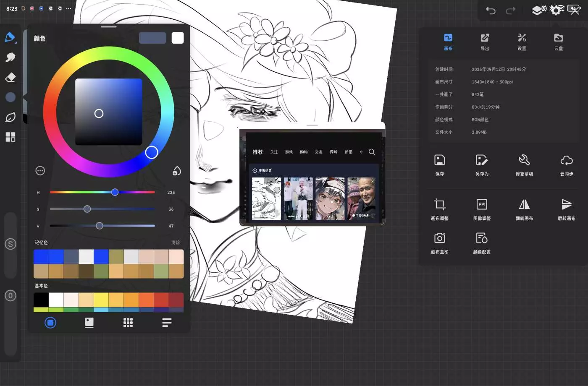Open the three-dot more options button
The height and width of the screenshot is (386, 588).
coord(40,171)
